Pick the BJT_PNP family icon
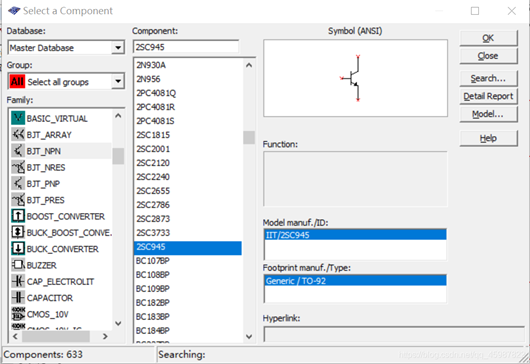Viewport: 530px width, 364px height. 18,184
